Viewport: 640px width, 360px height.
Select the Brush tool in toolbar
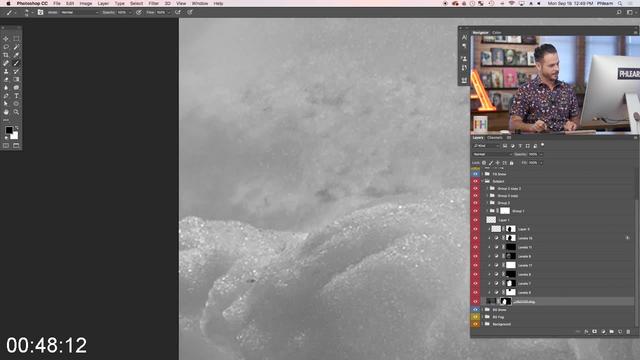pyautogui.click(x=16, y=63)
